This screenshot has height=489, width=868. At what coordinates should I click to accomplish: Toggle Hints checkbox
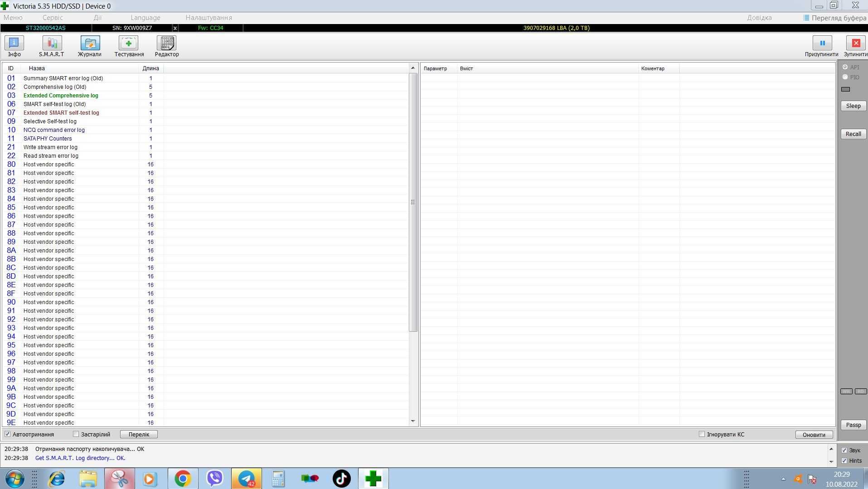tap(844, 461)
